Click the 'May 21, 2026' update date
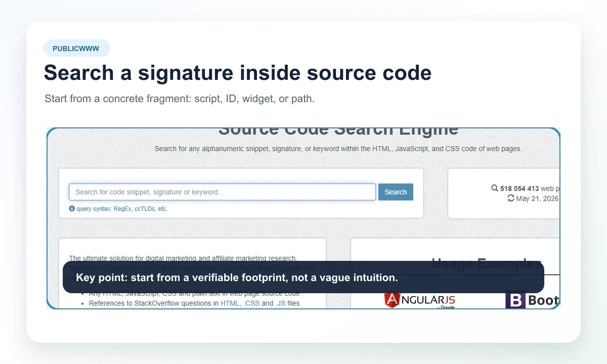607x364 pixels. [x=537, y=199]
